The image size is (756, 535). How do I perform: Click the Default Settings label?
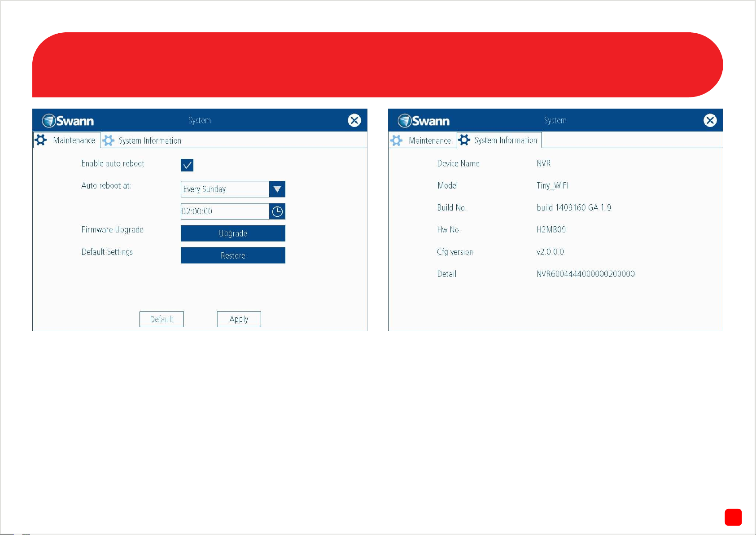(107, 252)
